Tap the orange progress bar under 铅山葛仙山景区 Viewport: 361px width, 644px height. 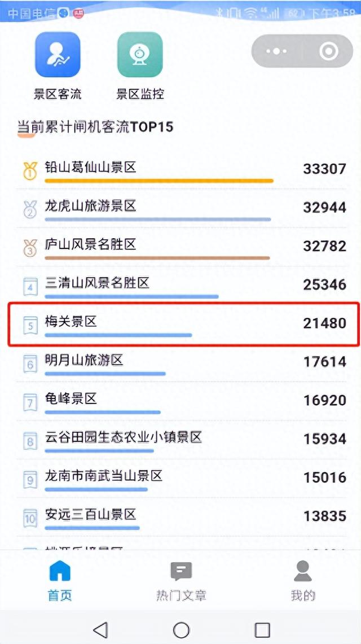point(159,181)
